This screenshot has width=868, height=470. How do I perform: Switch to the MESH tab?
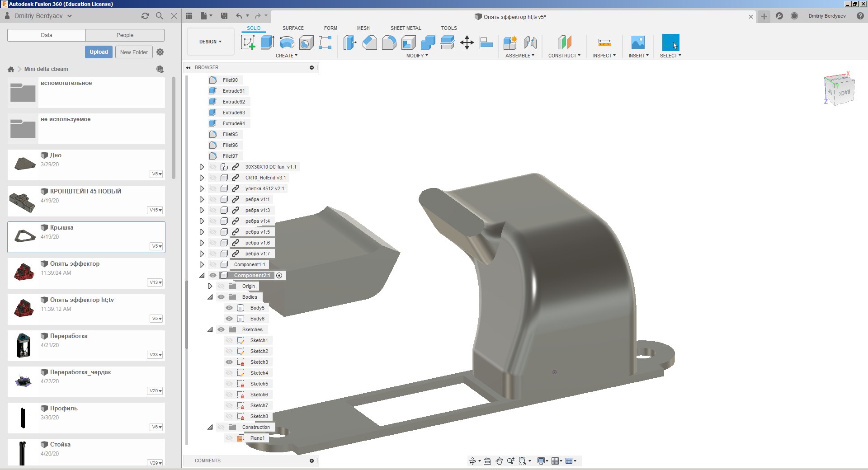pyautogui.click(x=363, y=28)
